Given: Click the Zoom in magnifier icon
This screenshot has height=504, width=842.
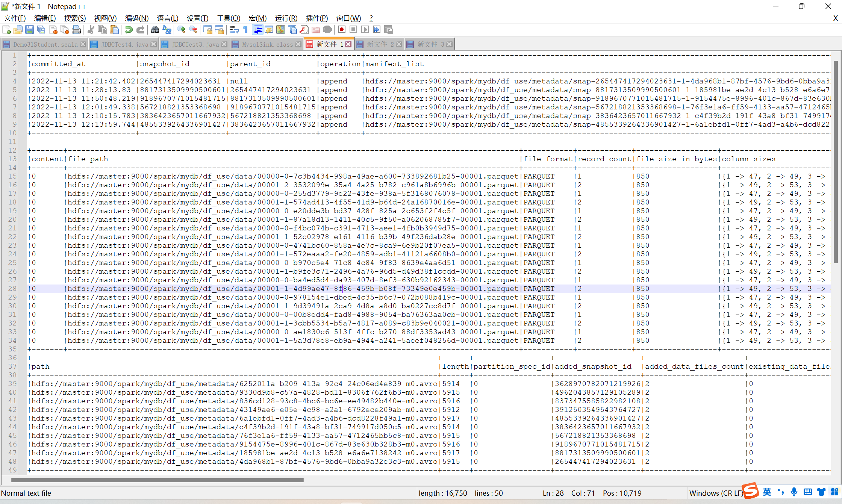Looking at the screenshot, I should 181,30.
